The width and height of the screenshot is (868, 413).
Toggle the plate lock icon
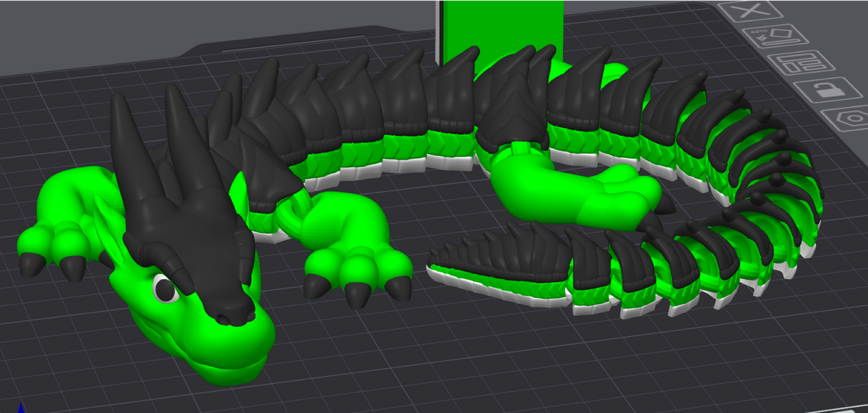click(827, 90)
